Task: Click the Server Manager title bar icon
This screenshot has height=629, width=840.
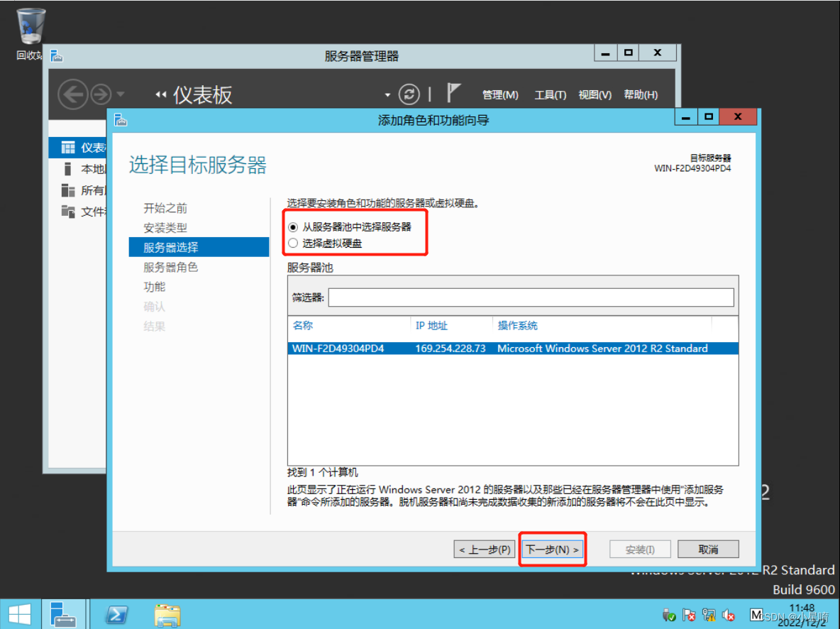Action: click(56, 55)
